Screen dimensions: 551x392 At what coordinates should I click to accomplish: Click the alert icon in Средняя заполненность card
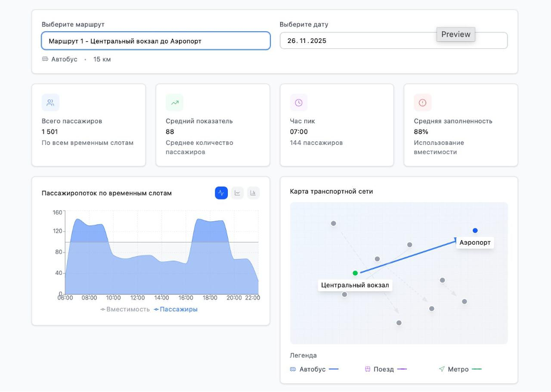pos(422,102)
